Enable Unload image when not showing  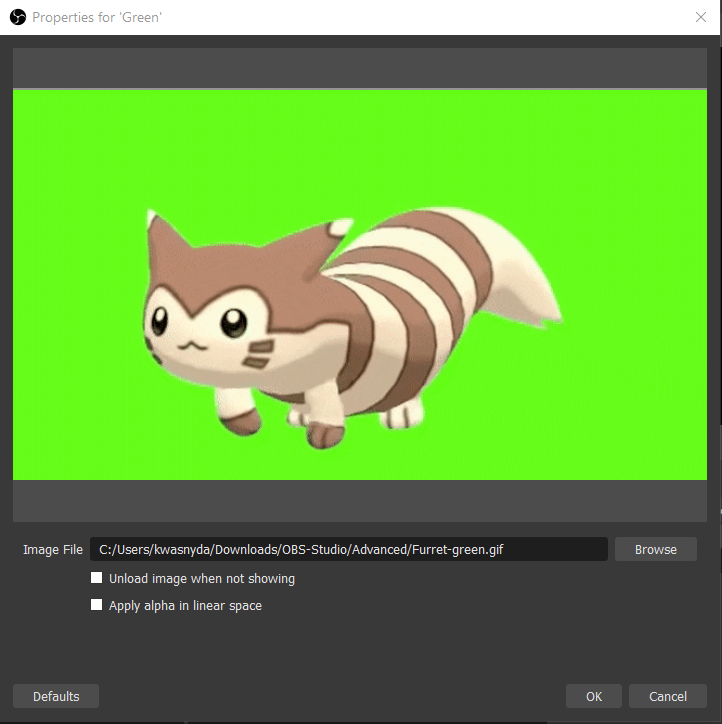[x=96, y=578]
